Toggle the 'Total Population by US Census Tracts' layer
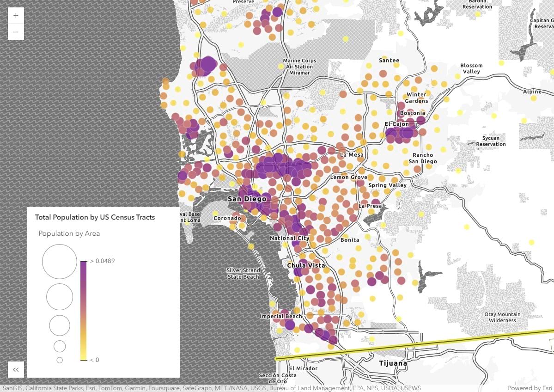Viewport: 554px width, 392px height. coord(94,217)
